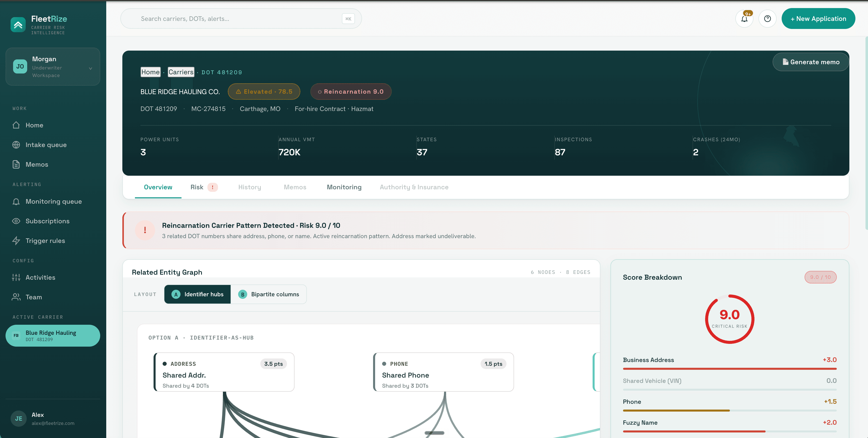Image resolution: width=868 pixels, height=438 pixels.
Task: Click the warning triangle in Elevated badge
Action: (x=238, y=92)
